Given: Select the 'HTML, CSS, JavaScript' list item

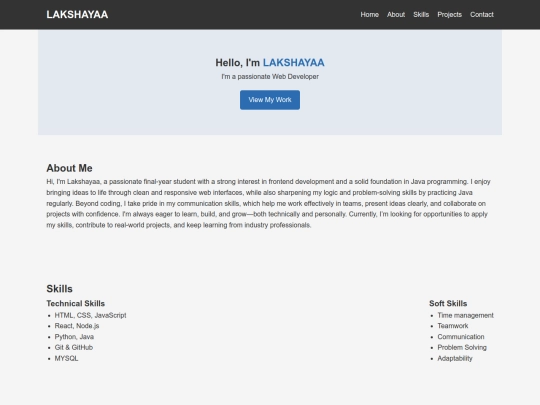Looking at the screenshot, I should click(90, 315).
